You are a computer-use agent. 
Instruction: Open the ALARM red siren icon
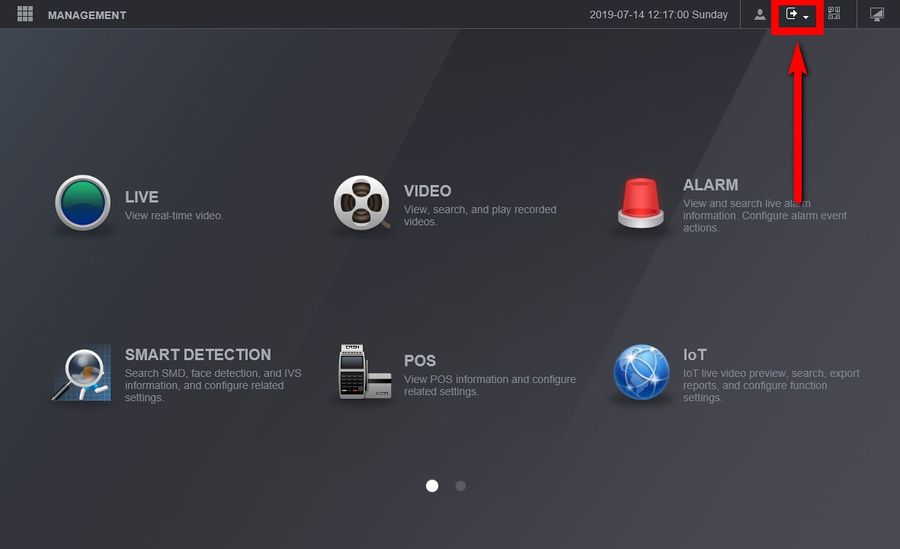[641, 203]
